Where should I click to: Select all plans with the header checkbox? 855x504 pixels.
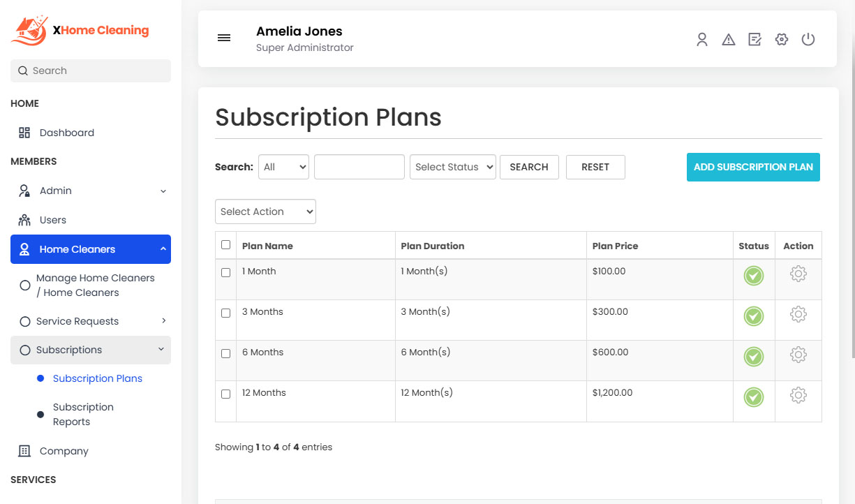coord(225,244)
